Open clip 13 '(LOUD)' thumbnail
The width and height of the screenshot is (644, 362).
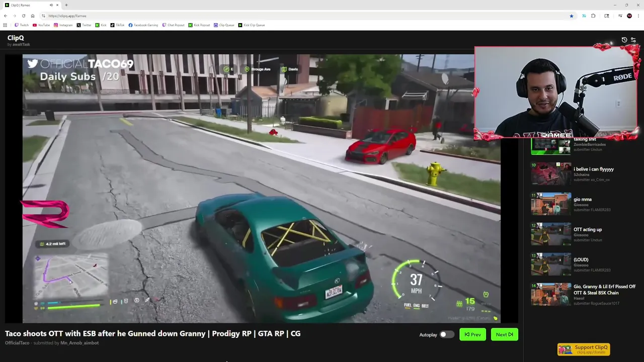tap(551, 264)
